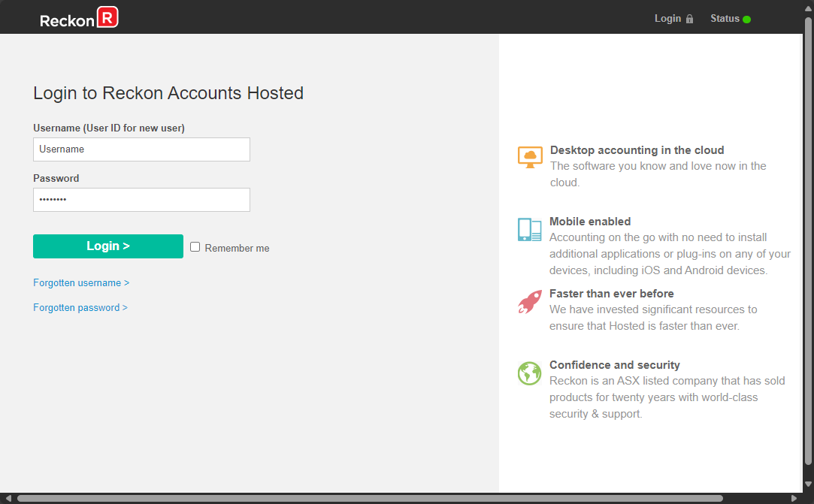Click the red rocket icon
Image resolution: width=814 pixels, height=504 pixels.
[530, 302]
